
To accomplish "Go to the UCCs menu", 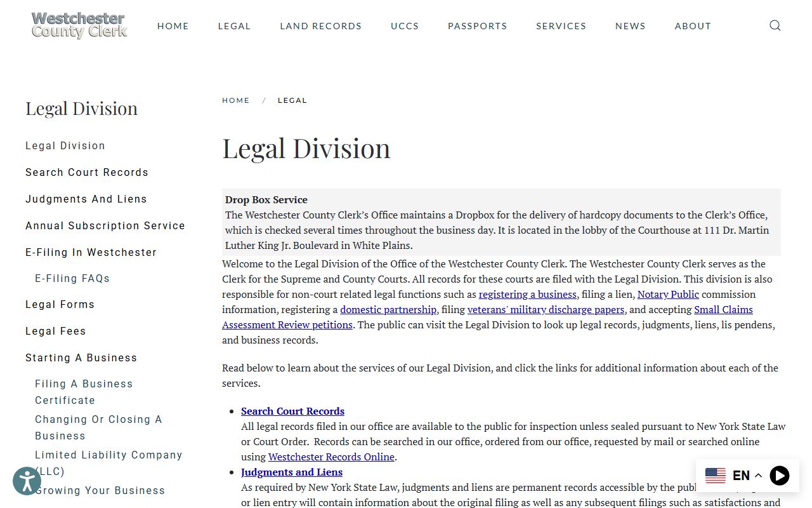I will pos(405,26).
